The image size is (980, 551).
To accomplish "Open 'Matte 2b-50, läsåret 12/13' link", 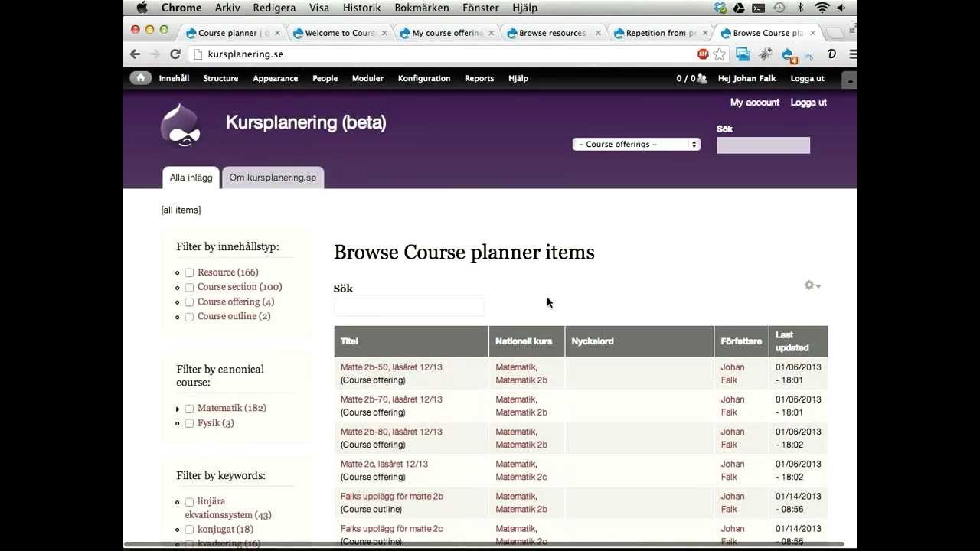I will pos(391,367).
